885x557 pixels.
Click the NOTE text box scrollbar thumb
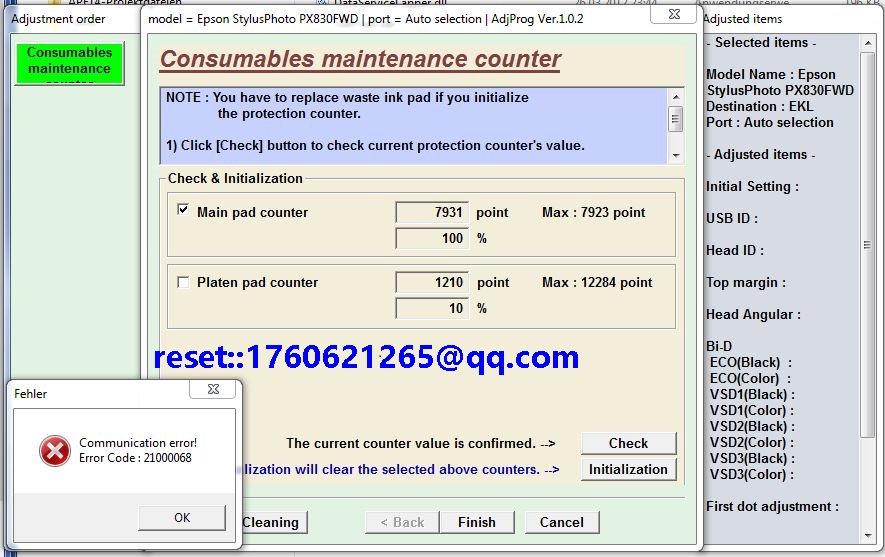click(x=676, y=119)
